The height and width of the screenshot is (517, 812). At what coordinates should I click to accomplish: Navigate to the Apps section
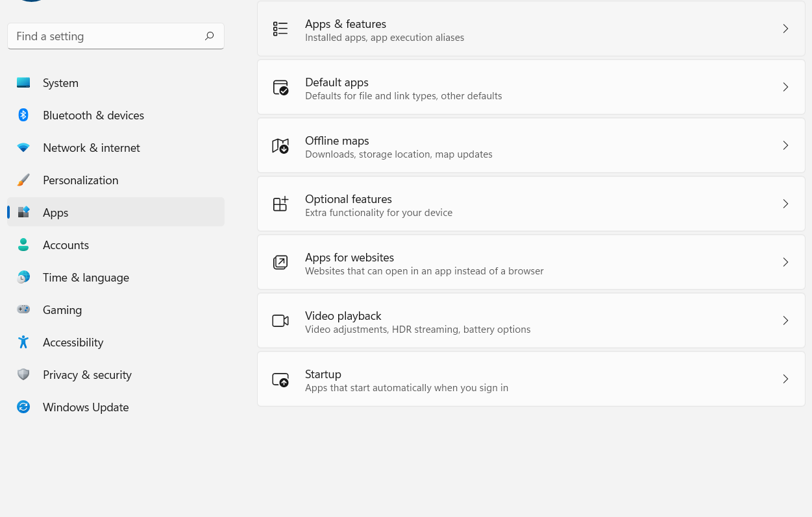coord(55,212)
